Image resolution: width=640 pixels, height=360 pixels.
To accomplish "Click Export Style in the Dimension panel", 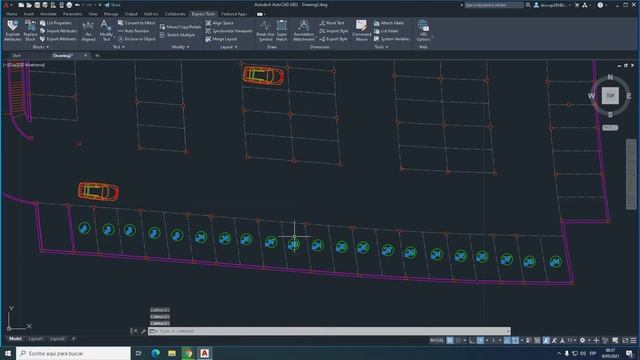I will click(334, 39).
